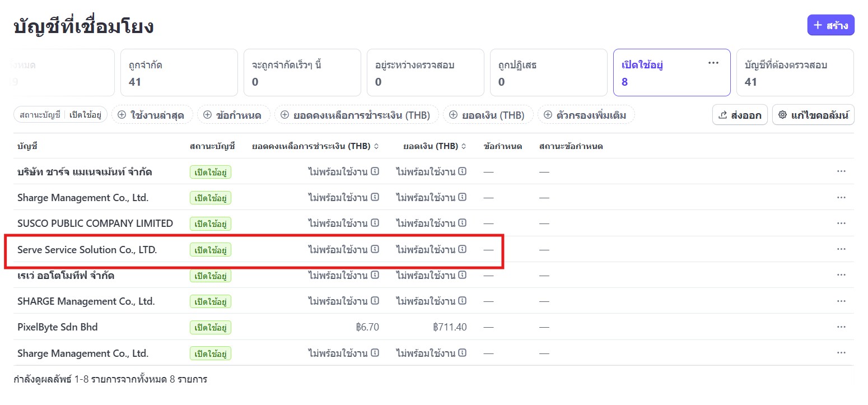Sort by ยอดเงิน (THB) column header
This screenshot has height=405, width=868.
[435, 146]
